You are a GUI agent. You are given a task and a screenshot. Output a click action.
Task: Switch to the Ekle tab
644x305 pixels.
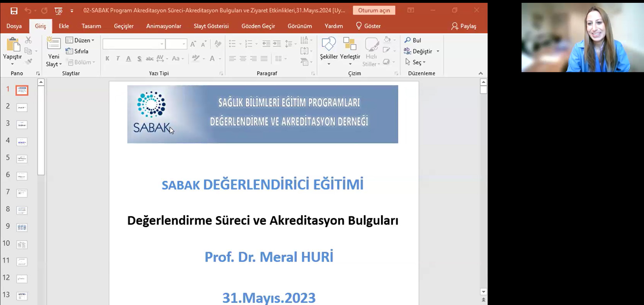pyautogui.click(x=64, y=26)
